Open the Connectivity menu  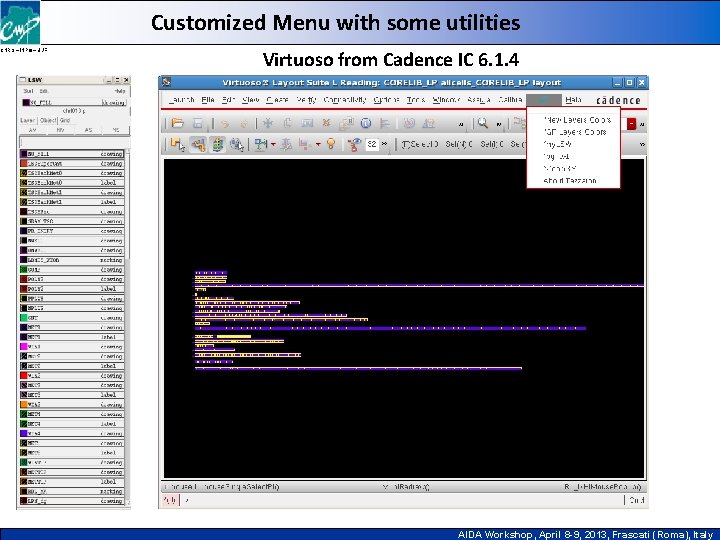click(x=345, y=100)
